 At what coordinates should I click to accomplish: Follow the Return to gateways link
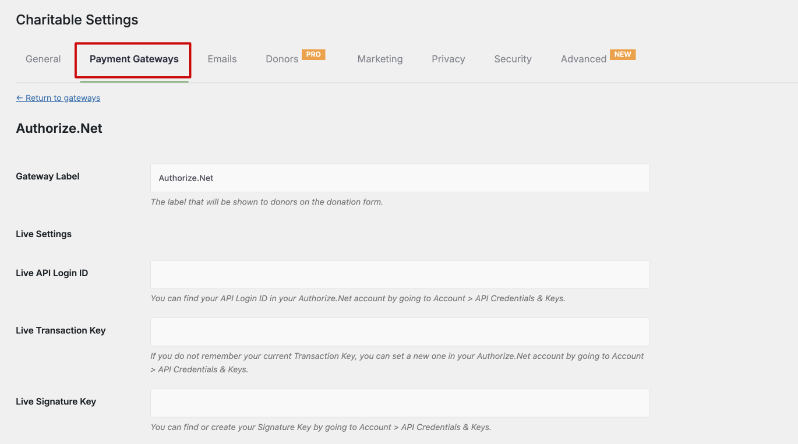coord(58,98)
